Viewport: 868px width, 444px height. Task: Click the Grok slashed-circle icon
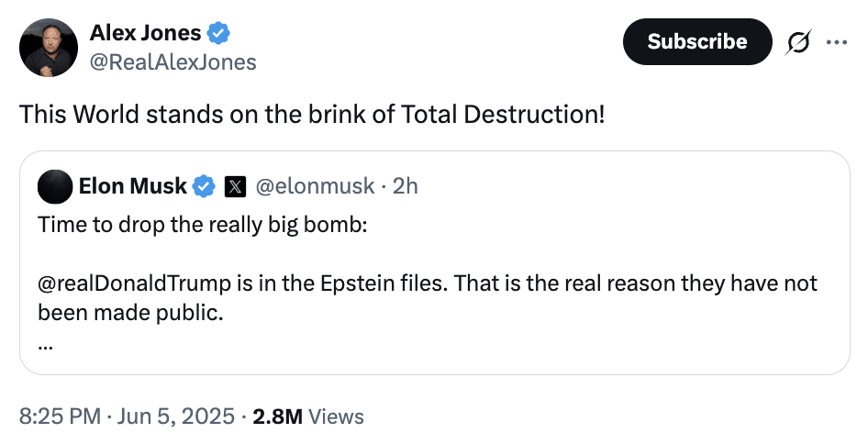click(x=798, y=42)
